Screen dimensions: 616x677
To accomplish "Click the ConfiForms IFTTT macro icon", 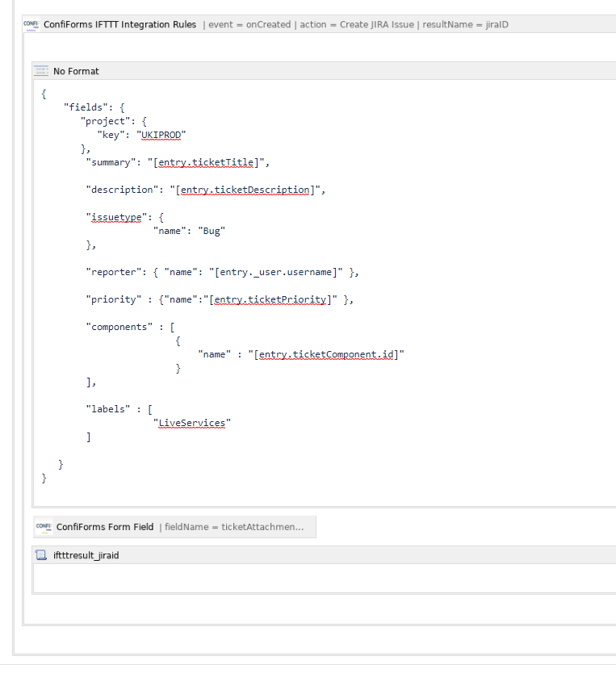I will (31, 24).
